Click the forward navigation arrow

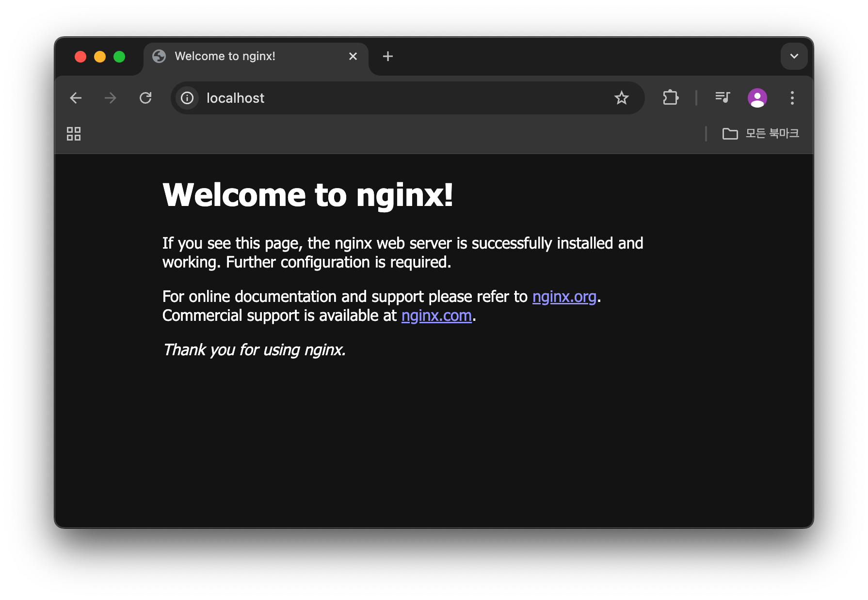point(111,98)
